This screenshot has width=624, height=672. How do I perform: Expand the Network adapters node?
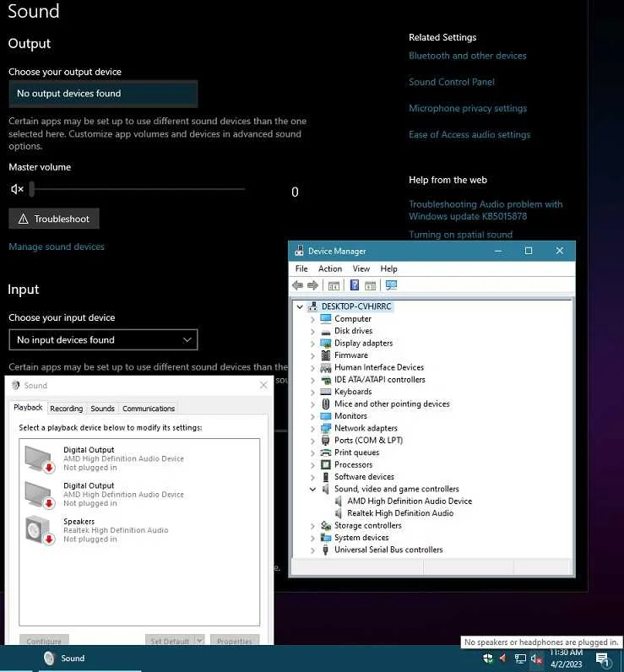pyautogui.click(x=312, y=429)
